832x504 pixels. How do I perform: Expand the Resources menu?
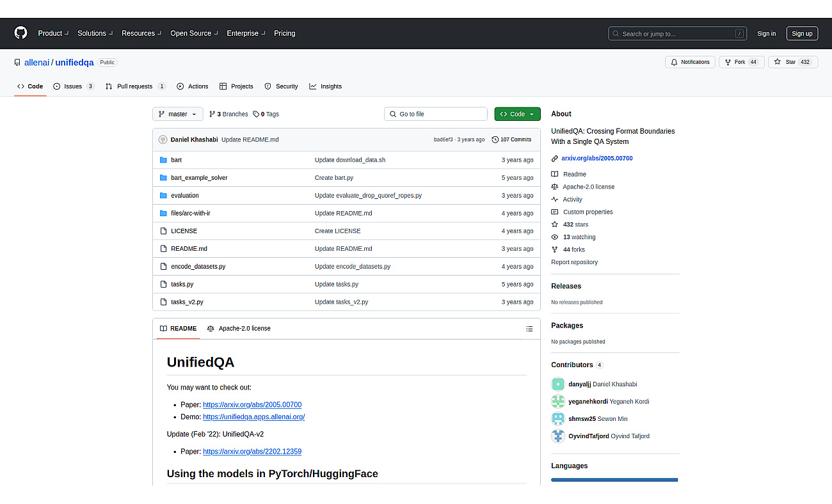point(141,33)
